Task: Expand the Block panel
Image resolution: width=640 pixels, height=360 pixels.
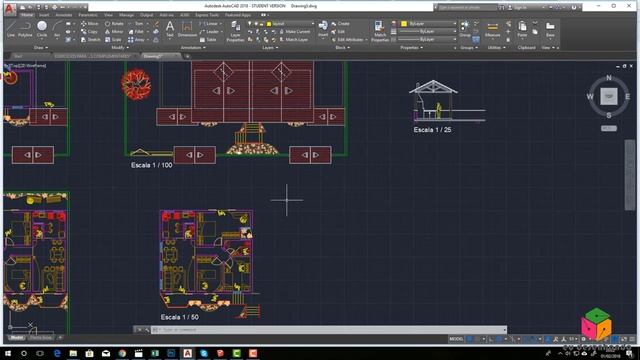Action: pos(342,48)
